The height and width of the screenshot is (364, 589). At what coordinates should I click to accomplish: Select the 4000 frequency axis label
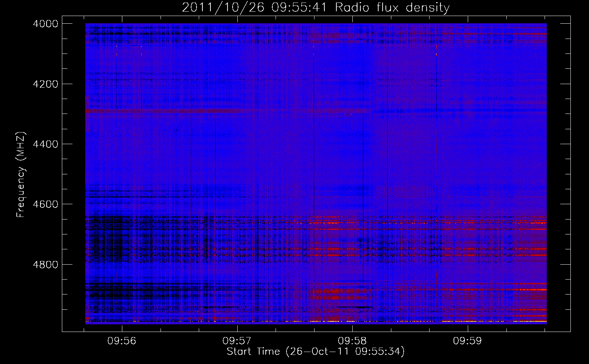coord(45,24)
